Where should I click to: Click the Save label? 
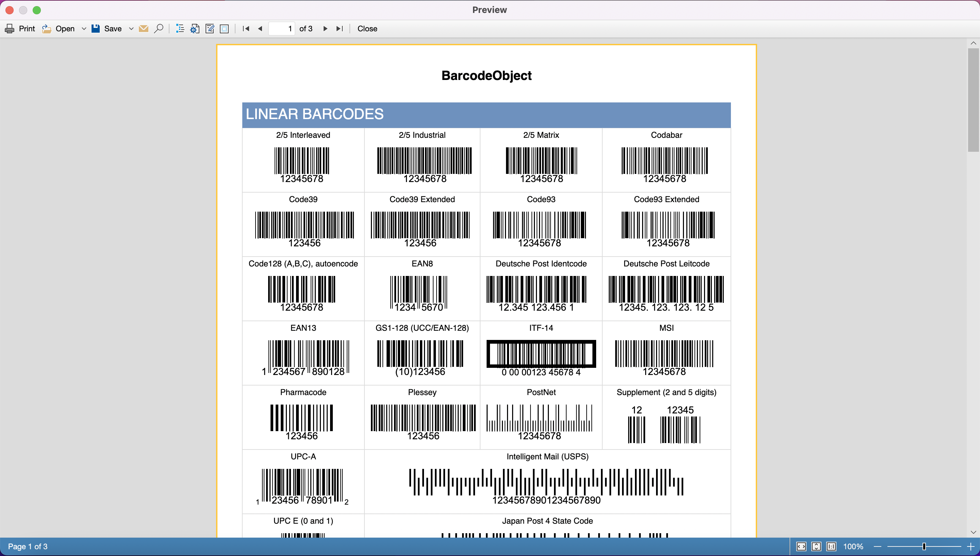pos(113,29)
